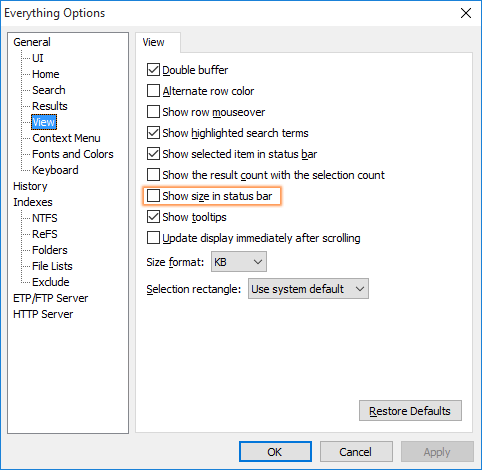Image resolution: width=482 pixels, height=470 pixels.
Task: Open the Context Menu settings page
Action: click(66, 138)
